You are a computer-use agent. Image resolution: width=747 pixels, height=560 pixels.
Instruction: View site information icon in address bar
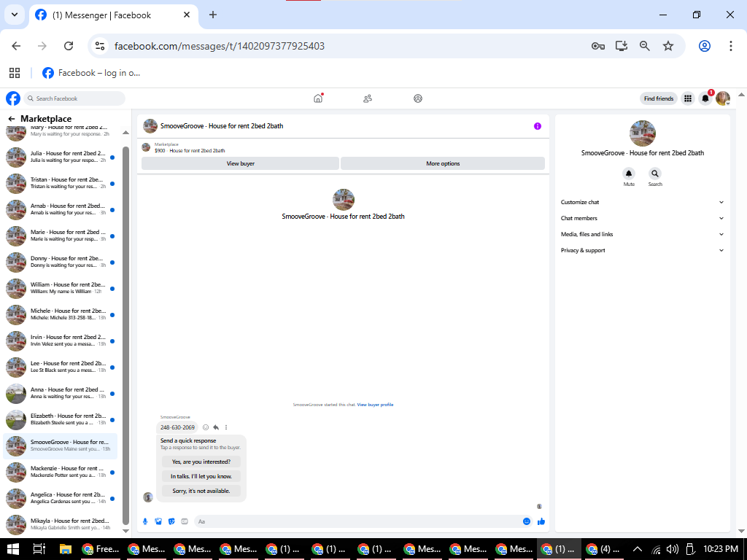point(99,46)
